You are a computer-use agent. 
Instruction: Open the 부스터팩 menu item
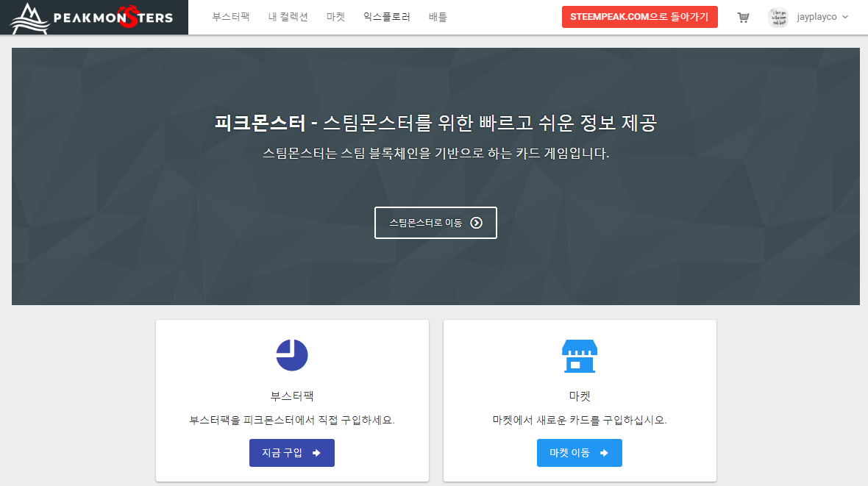click(231, 17)
